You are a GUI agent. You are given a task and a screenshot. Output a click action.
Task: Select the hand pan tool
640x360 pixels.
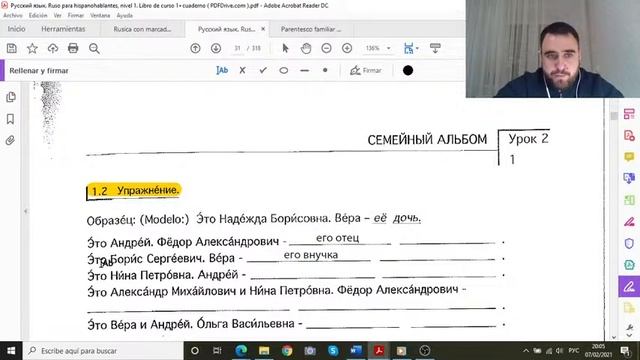click(x=306, y=49)
